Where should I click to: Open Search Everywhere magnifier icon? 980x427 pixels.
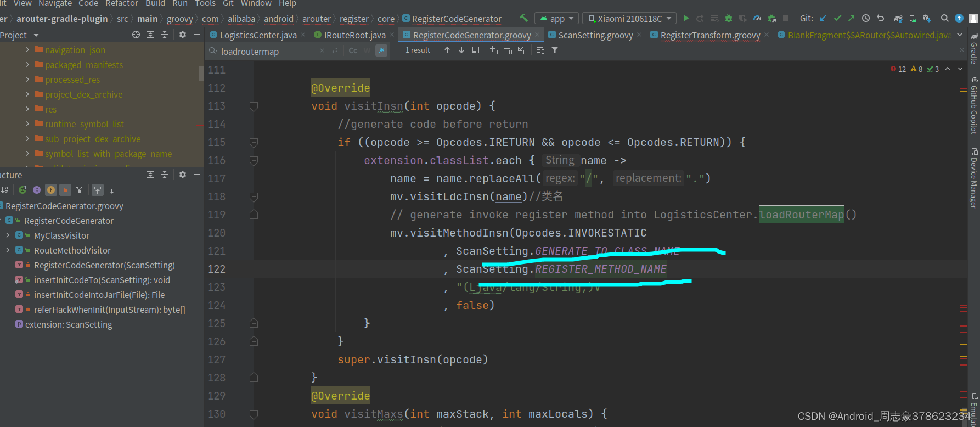click(x=945, y=18)
